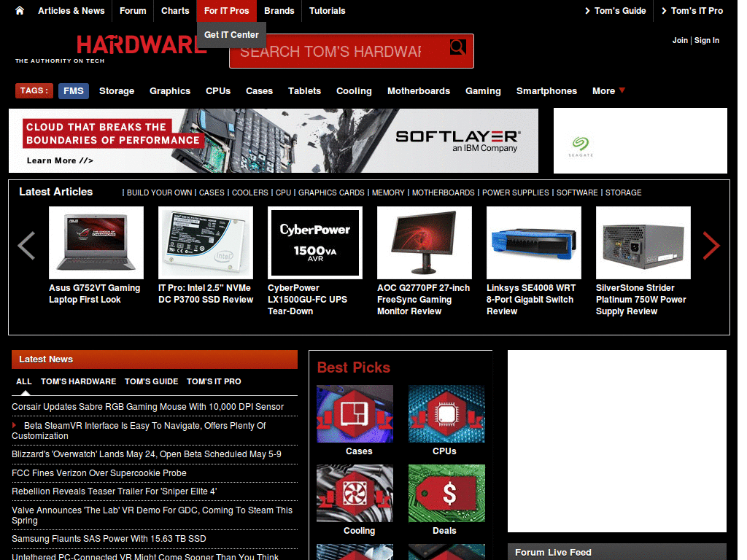747x560 pixels.
Task: Open Articles & News menu
Action: pyautogui.click(x=71, y=11)
